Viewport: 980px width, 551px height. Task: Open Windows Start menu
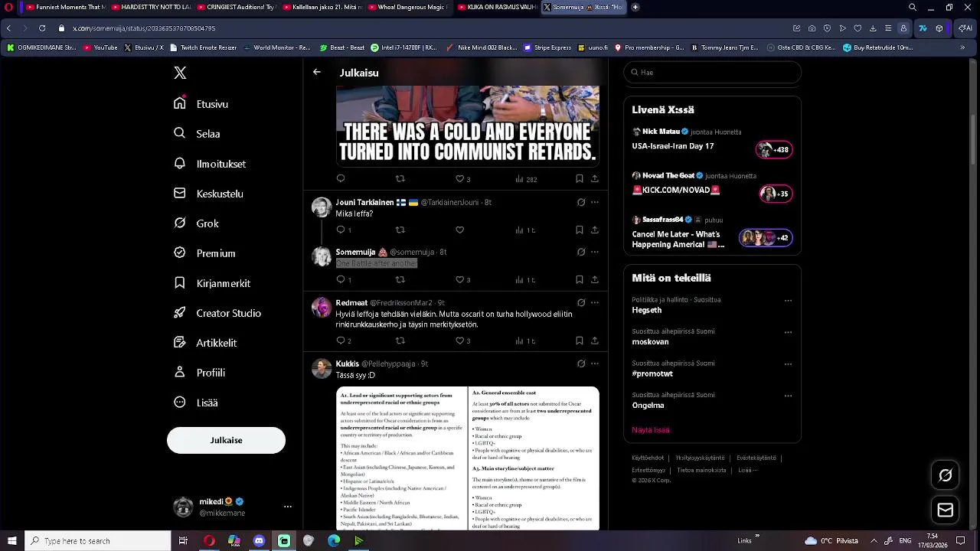point(11,540)
